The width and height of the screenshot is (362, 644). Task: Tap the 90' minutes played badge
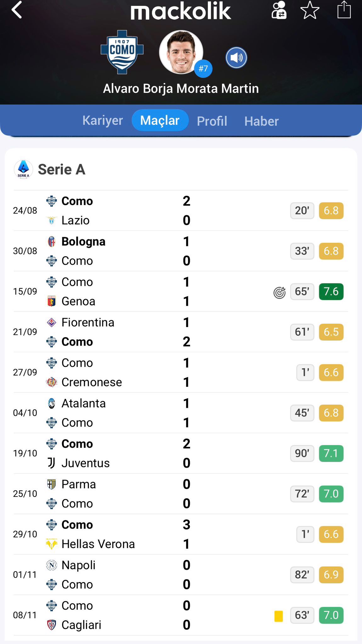pyautogui.click(x=302, y=453)
